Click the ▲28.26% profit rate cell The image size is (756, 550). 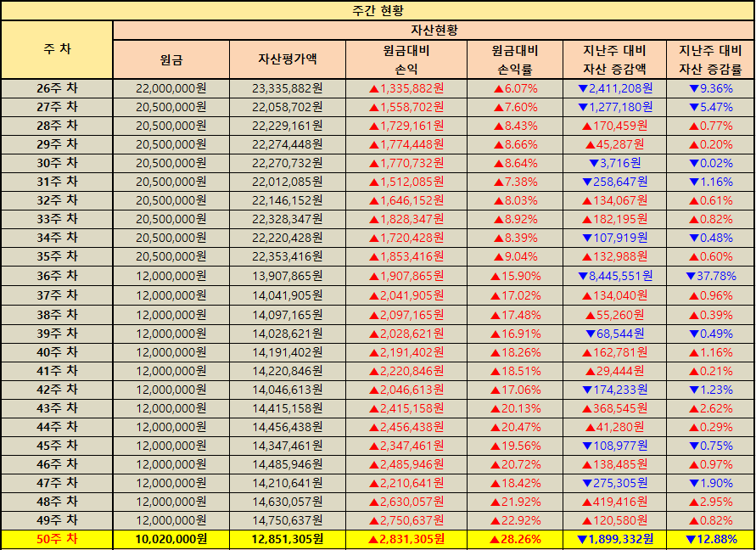click(x=514, y=539)
